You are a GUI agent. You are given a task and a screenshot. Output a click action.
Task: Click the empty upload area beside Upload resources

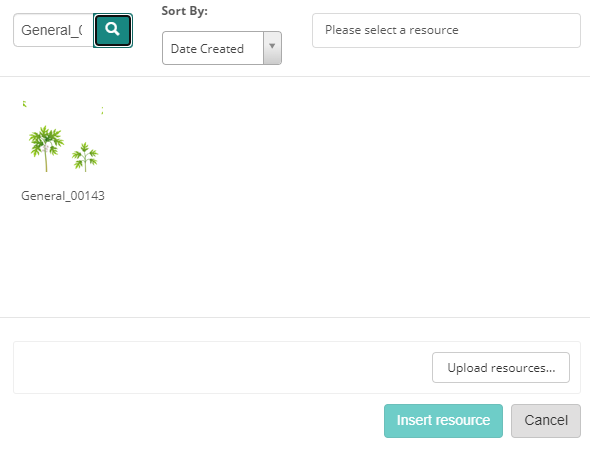[x=223, y=367]
